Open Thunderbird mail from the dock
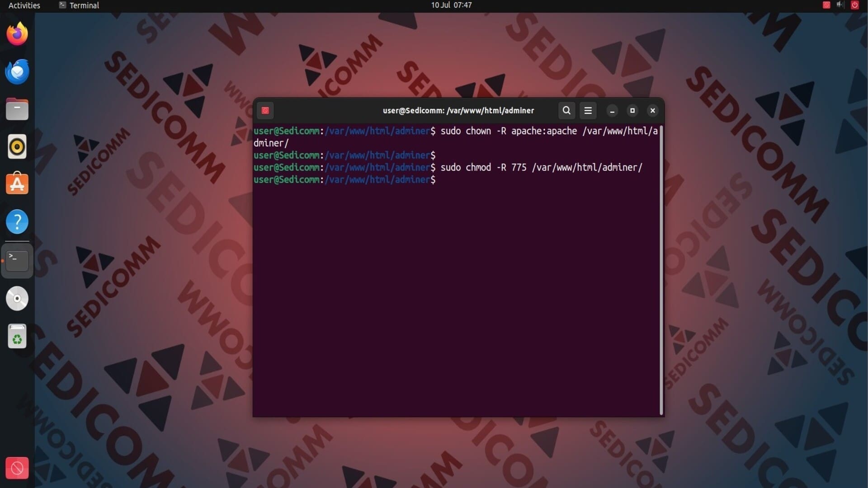 tap(17, 71)
